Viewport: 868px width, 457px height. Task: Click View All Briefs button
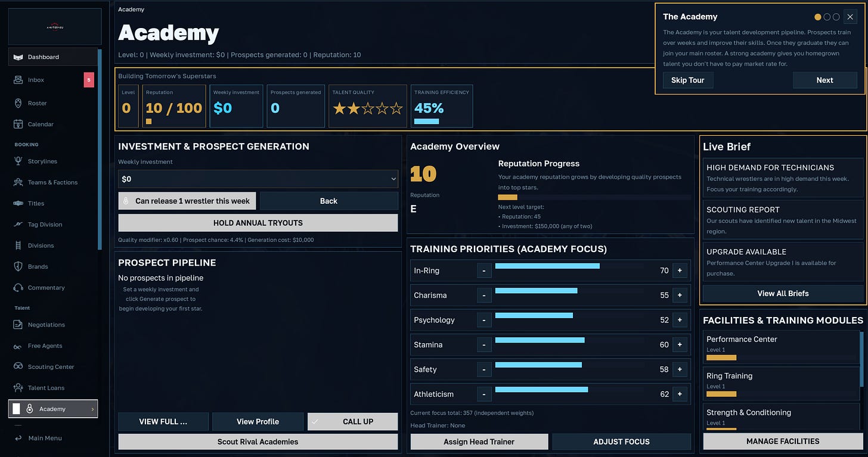pyautogui.click(x=783, y=293)
